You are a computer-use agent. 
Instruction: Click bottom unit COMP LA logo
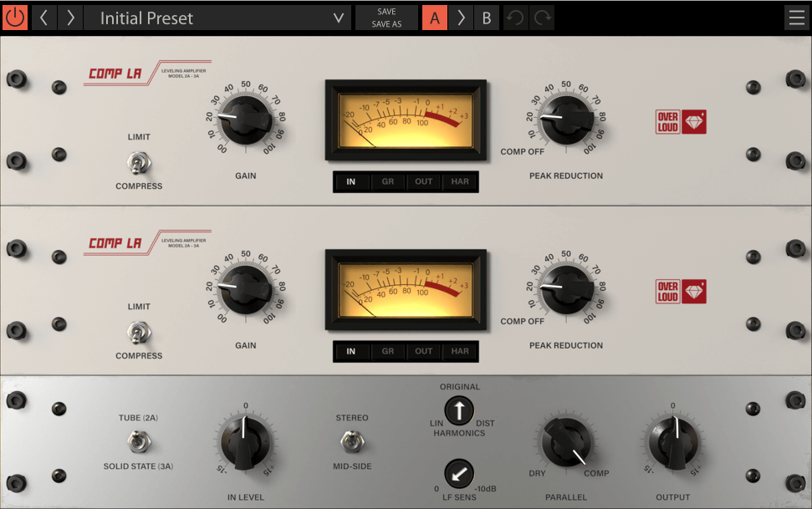click(x=147, y=243)
